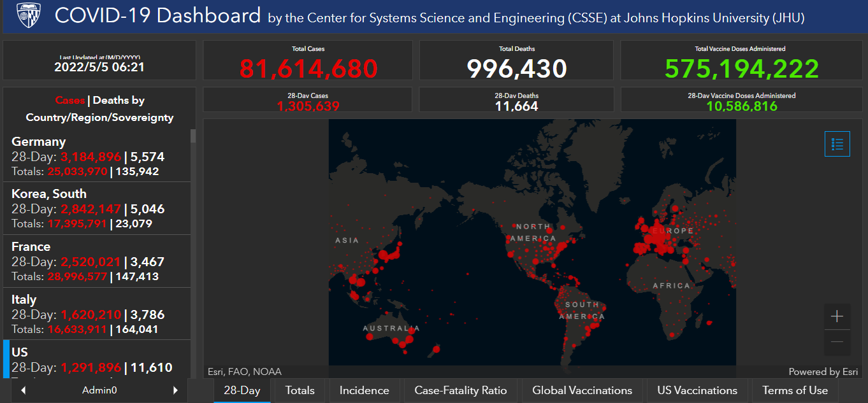Click the Admin0 level label
This screenshot has width=868, height=403.
pos(99,390)
